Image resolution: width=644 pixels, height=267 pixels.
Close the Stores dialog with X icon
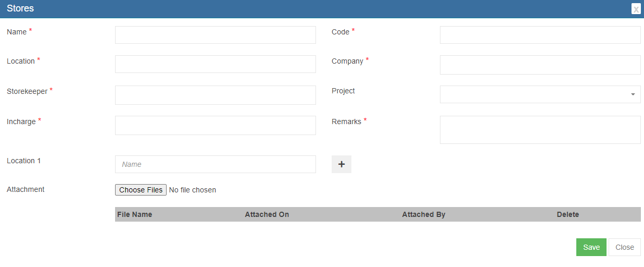(x=636, y=9)
